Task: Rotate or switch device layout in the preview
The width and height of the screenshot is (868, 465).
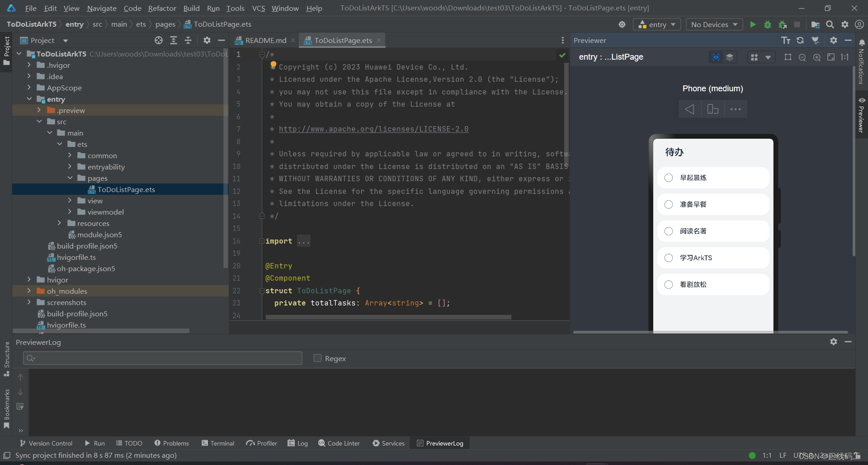Action: click(x=713, y=109)
